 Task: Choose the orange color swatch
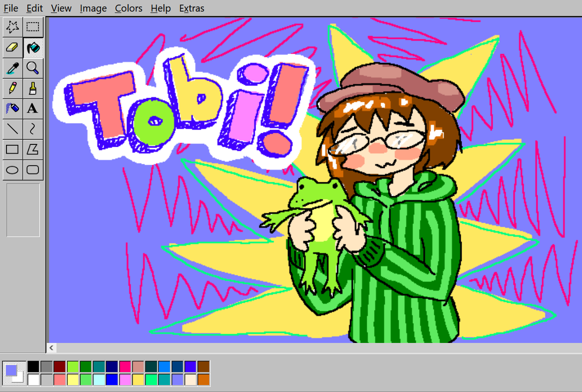[x=203, y=380]
